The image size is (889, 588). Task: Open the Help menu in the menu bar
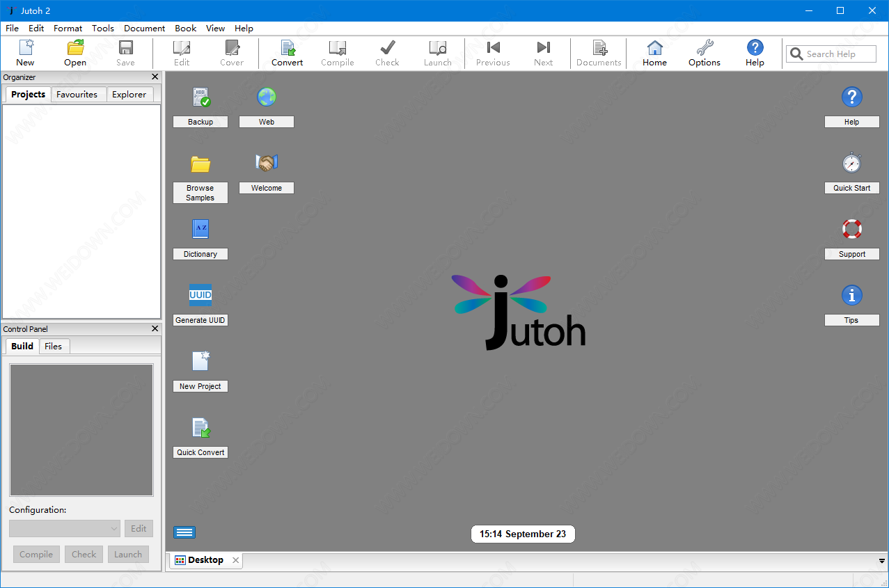[x=244, y=29]
